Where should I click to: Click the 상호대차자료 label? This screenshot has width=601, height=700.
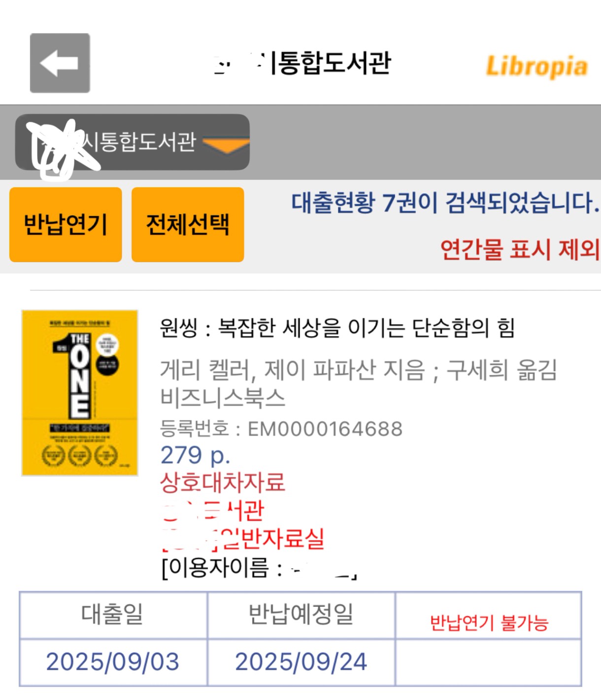click(x=223, y=482)
